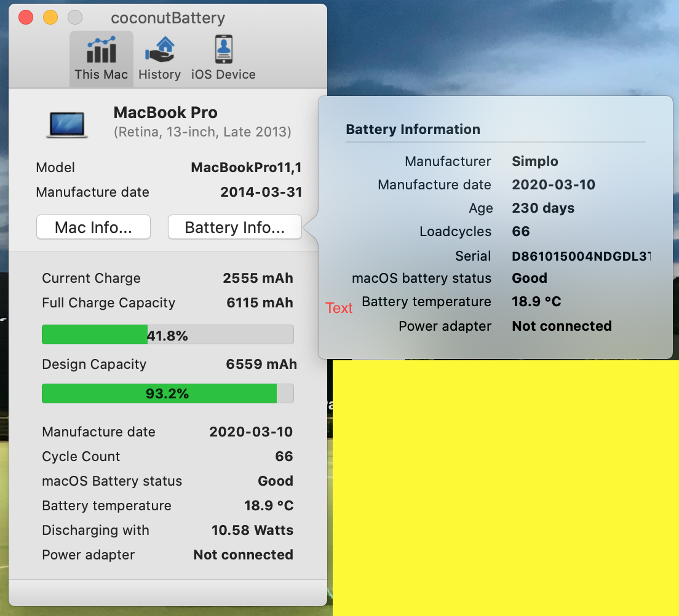Click the Design Capacity label

(x=94, y=365)
